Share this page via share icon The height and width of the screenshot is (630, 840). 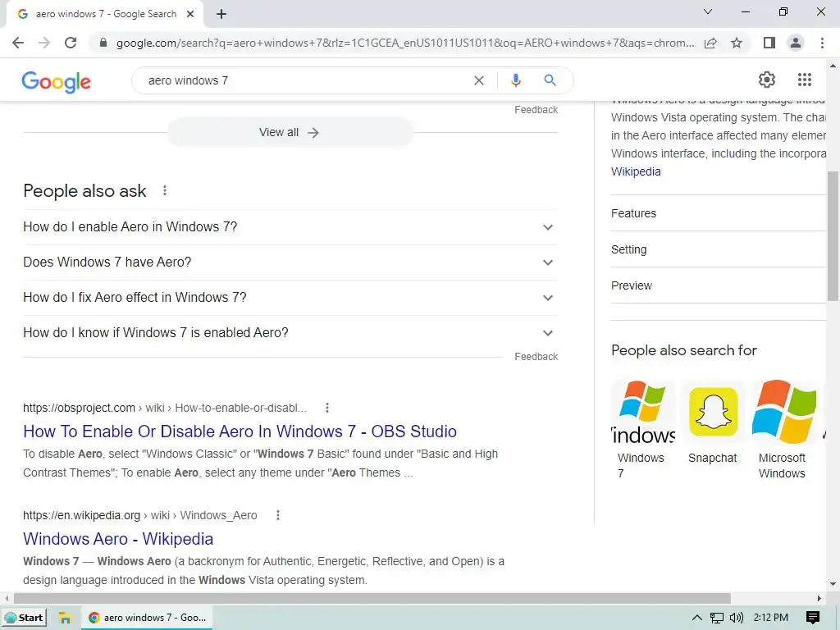710,43
